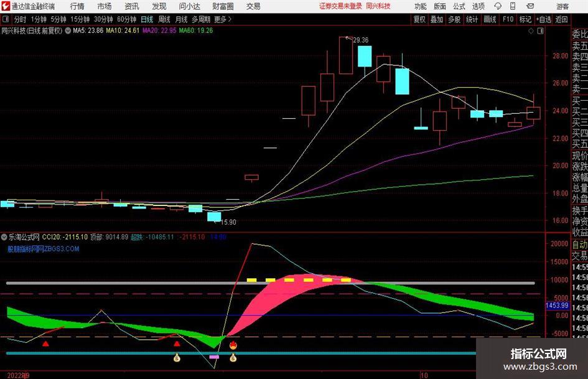Image resolution: width=588 pixels, height=379 pixels.
Task: Switch to 周线 weekly chart
Action: [164, 19]
